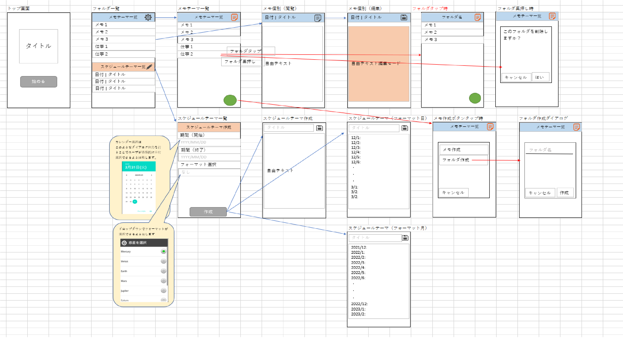This screenshot has width=623, height=364.
Task: Click the save icon in スケジュールテーマ作成 screen
Action: click(x=319, y=128)
